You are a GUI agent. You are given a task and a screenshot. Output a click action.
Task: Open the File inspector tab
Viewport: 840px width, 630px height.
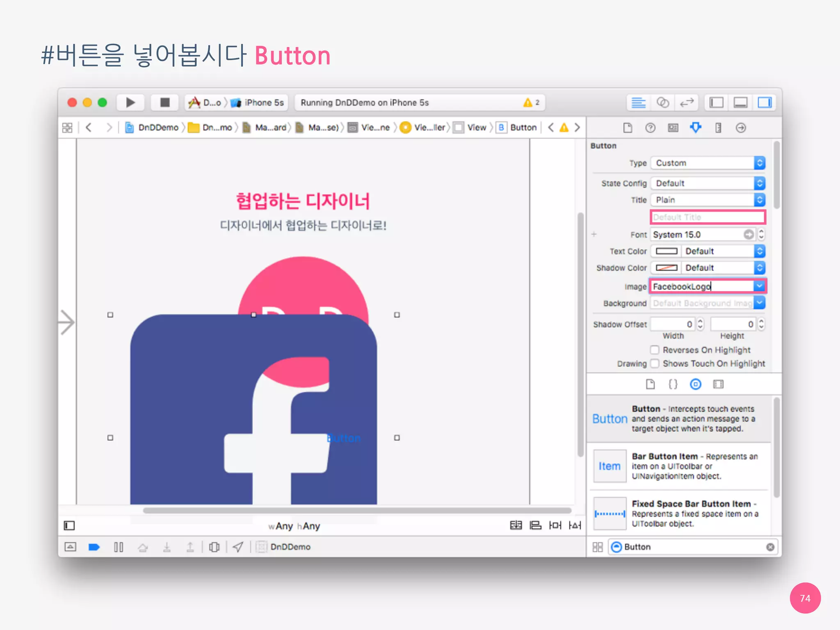[x=628, y=128]
